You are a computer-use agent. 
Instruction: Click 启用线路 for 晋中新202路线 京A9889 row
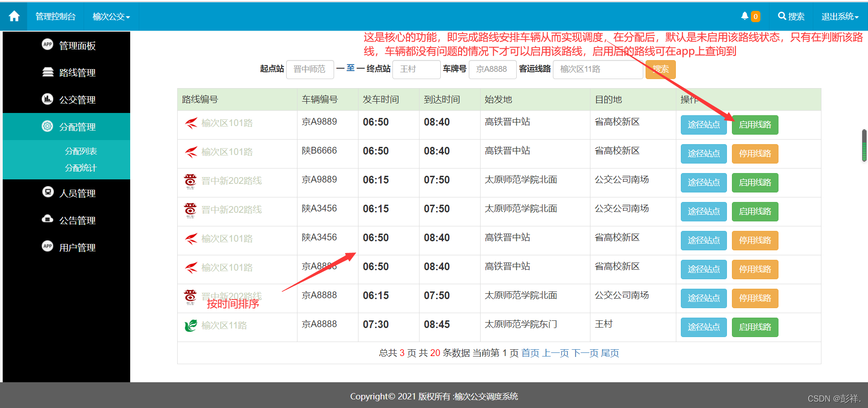pos(755,183)
